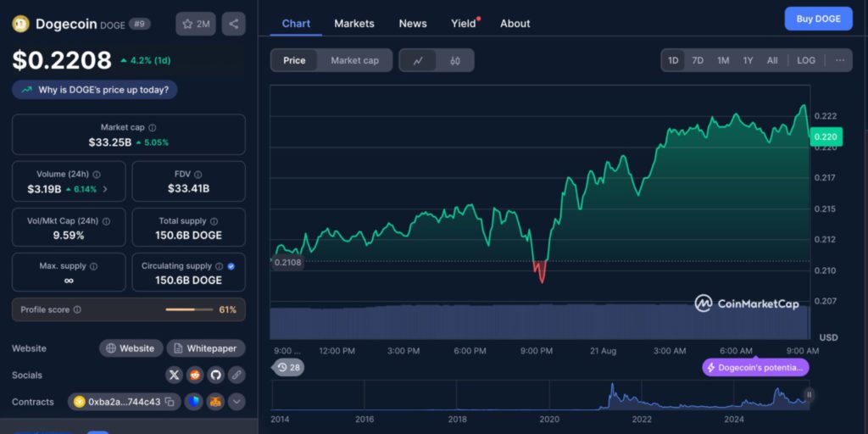Open the chart's three-dot more options
The image size is (868, 434).
pos(839,60)
